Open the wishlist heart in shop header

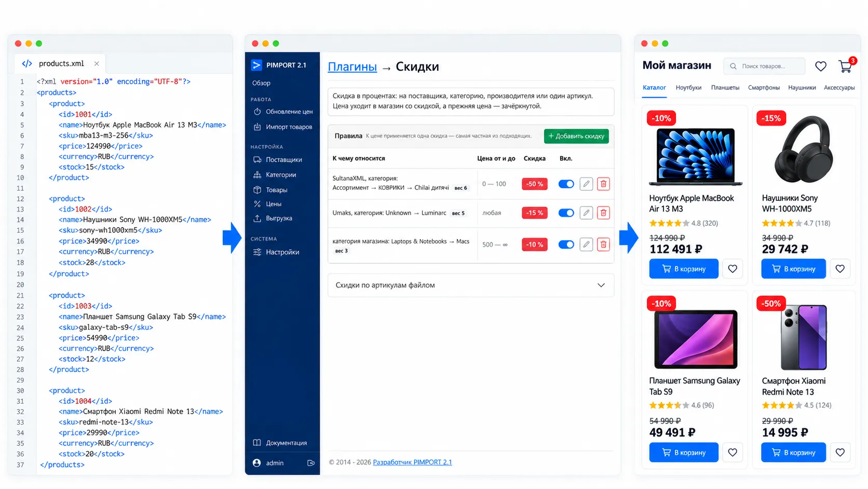[821, 67]
